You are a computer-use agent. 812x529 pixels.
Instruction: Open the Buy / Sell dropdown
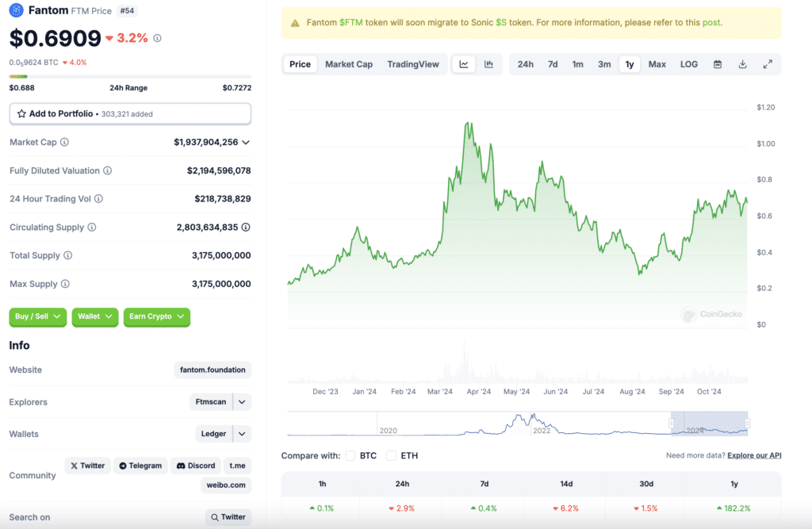tap(38, 316)
